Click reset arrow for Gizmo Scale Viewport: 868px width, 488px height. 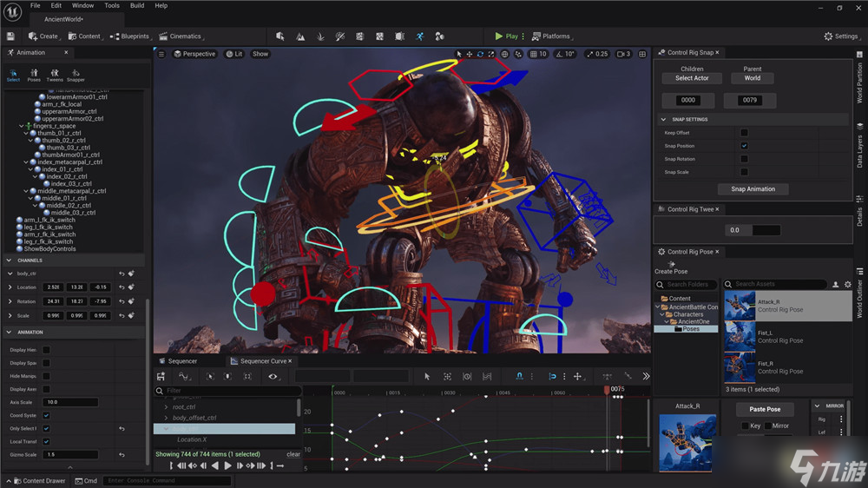[x=122, y=455]
